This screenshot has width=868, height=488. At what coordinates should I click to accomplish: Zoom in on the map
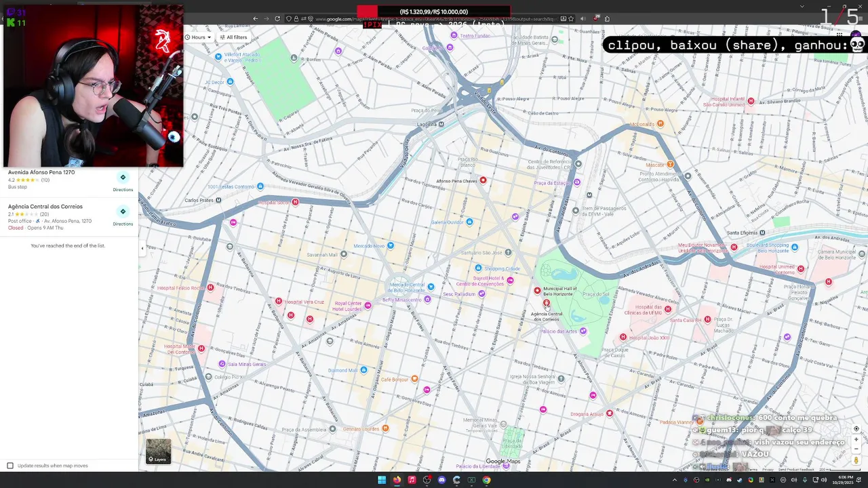856,439
